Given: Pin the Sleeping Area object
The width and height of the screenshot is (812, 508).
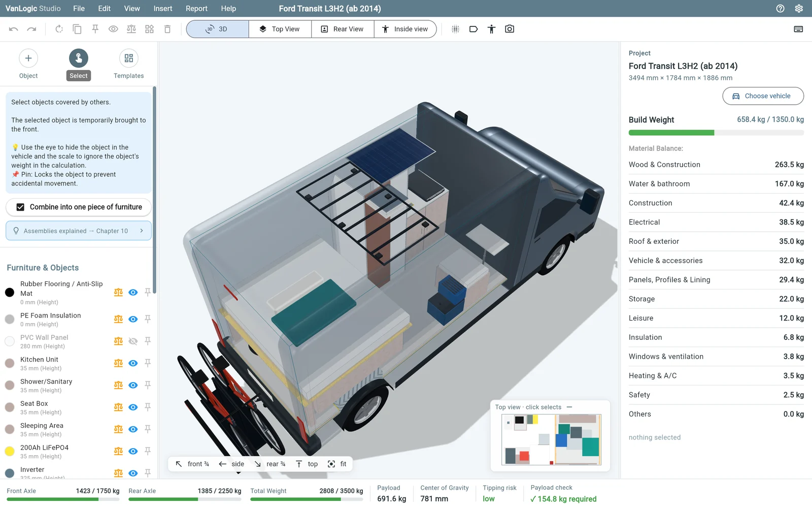Looking at the screenshot, I should click(x=148, y=429).
